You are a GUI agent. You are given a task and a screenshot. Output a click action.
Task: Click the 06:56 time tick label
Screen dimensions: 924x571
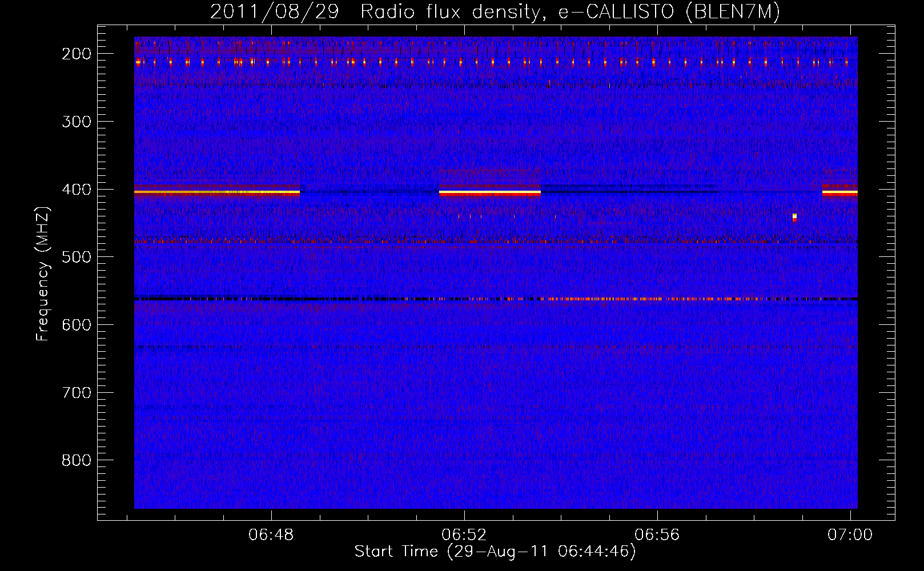click(x=657, y=534)
